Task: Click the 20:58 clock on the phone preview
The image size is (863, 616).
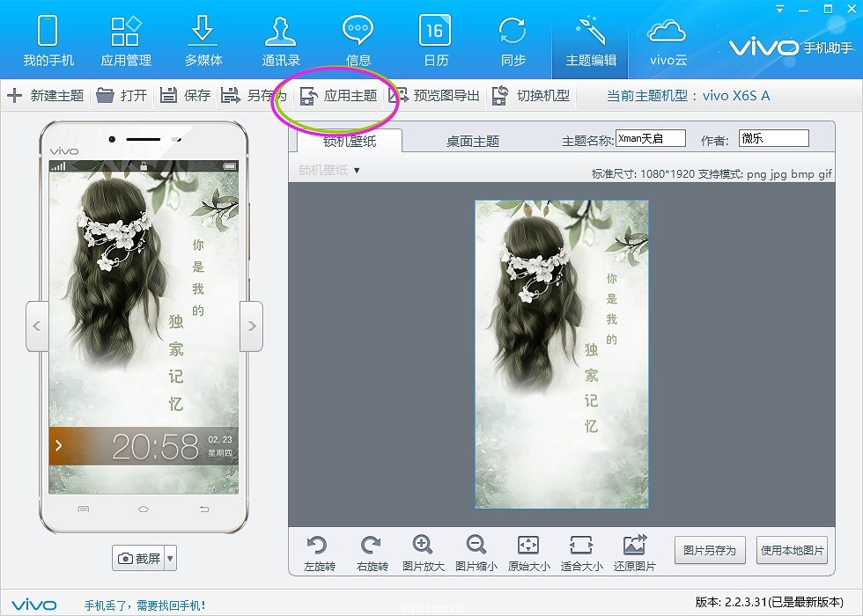Action: click(x=155, y=446)
